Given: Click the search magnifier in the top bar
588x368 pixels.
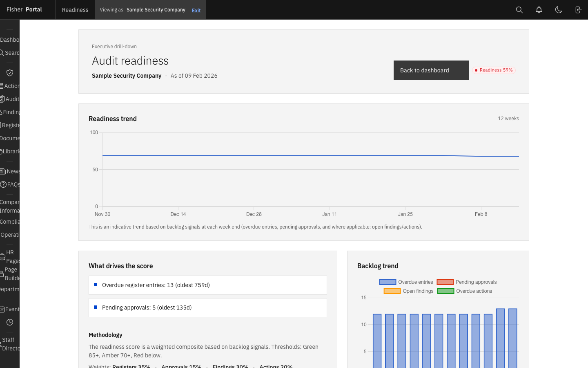Looking at the screenshot, I should 519,9.
